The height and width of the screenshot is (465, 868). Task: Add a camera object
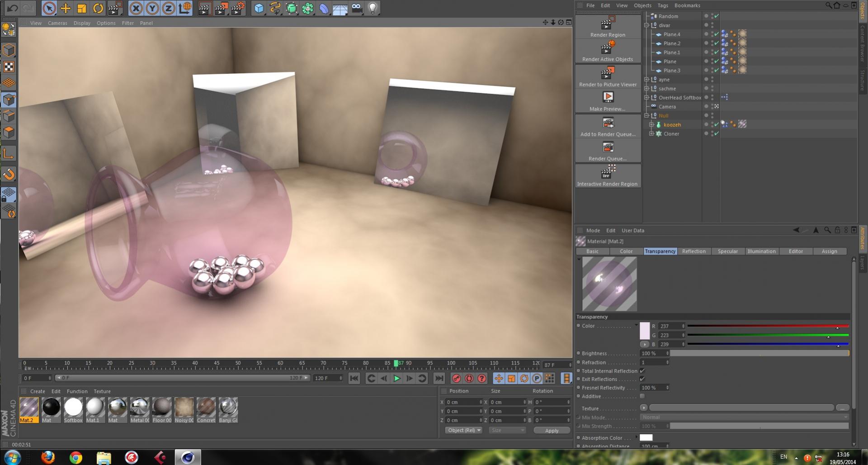coord(357,8)
